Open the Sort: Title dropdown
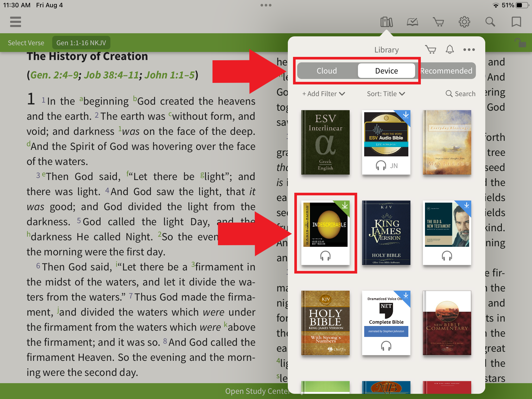The height and width of the screenshot is (399, 532). pyautogui.click(x=386, y=94)
